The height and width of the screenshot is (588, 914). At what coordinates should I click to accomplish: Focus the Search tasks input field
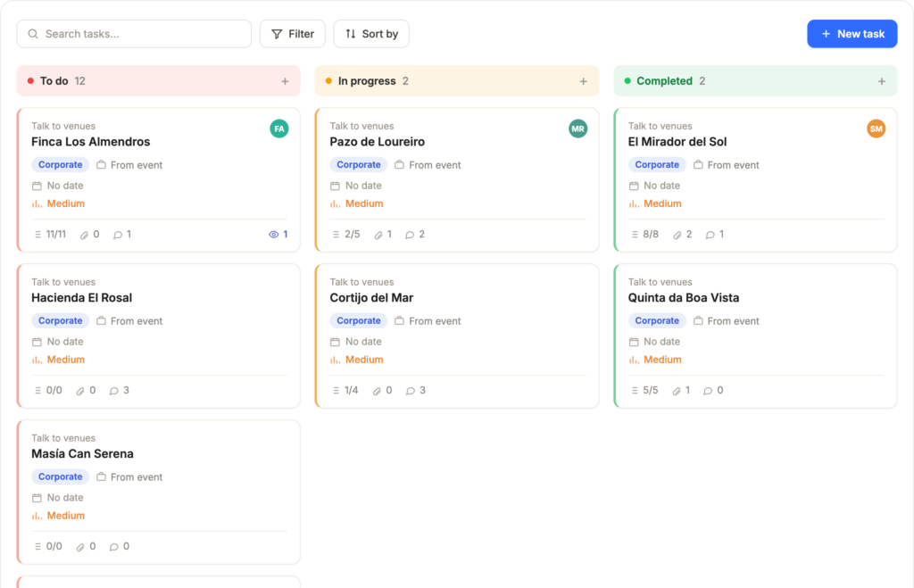pyautogui.click(x=134, y=34)
